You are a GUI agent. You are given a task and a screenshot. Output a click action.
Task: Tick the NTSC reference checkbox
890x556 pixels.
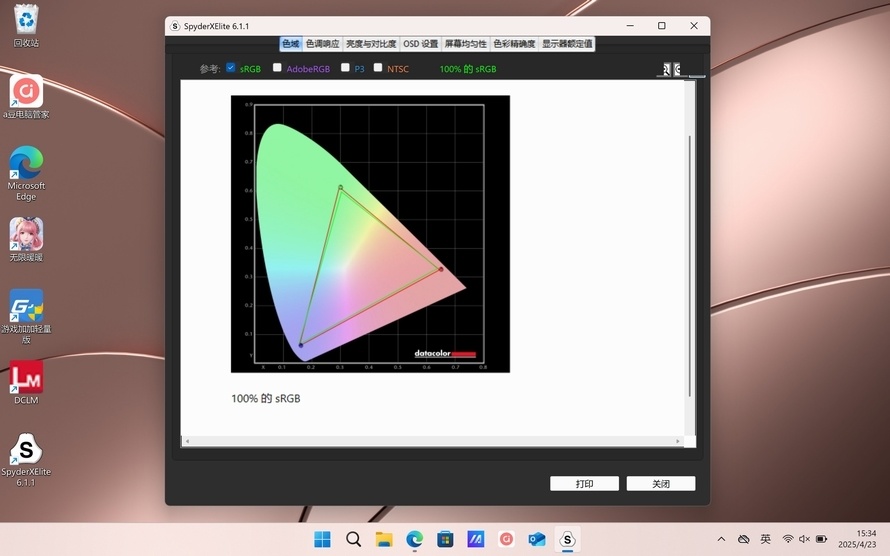click(x=378, y=68)
